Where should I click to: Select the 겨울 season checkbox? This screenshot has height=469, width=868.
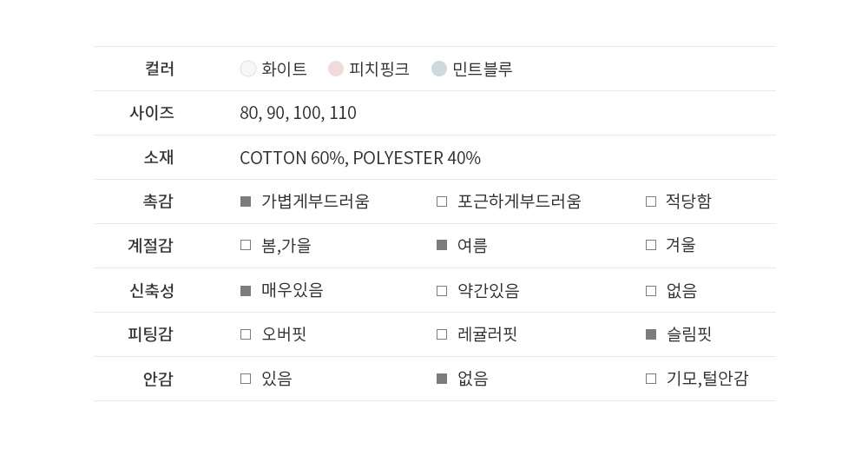[x=651, y=246]
